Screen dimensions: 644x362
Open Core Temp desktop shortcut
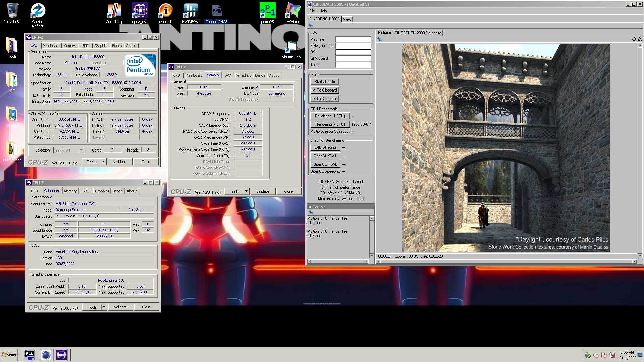[114, 13]
